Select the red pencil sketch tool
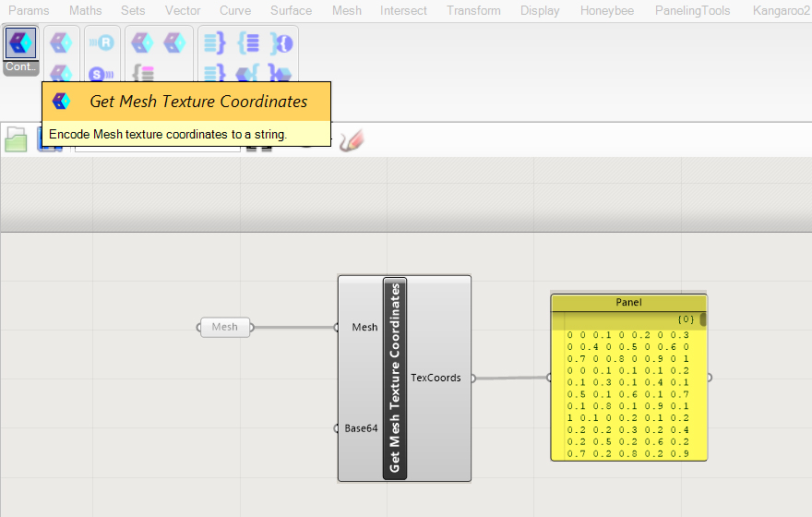The width and height of the screenshot is (812, 517). 352,139
